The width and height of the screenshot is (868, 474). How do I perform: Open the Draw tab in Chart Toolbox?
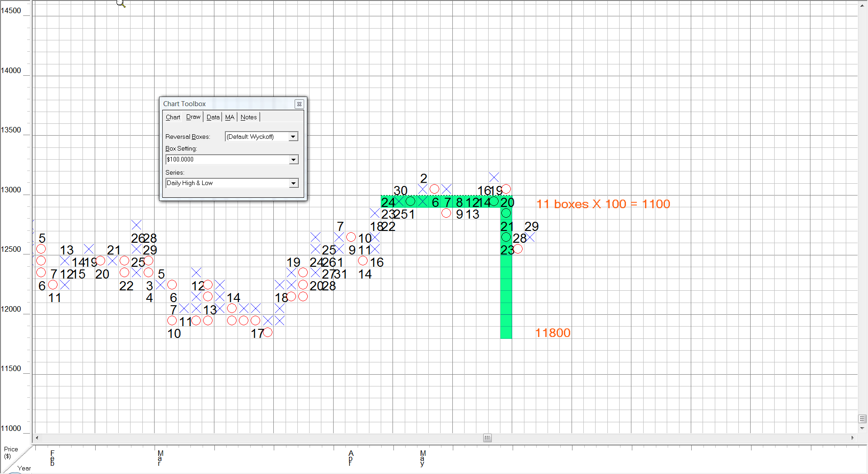click(193, 117)
